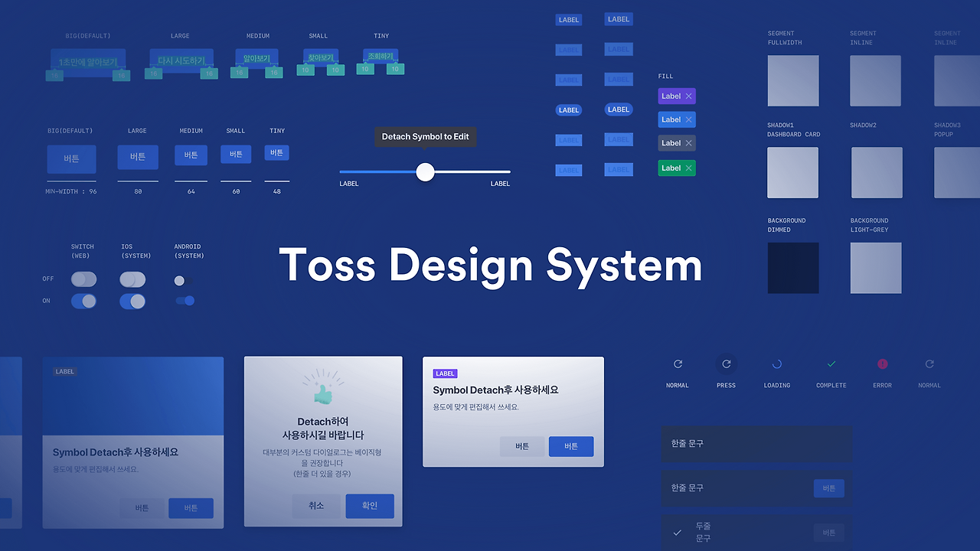Click the 다시 시도하기 large button
The image size is (980, 551).
tap(181, 60)
